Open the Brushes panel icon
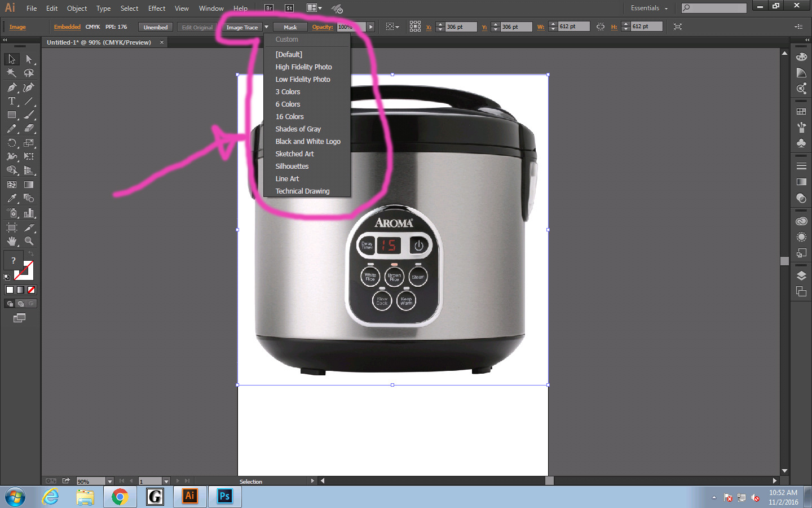This screenshot has height=508, width=812. pos(801,128)
